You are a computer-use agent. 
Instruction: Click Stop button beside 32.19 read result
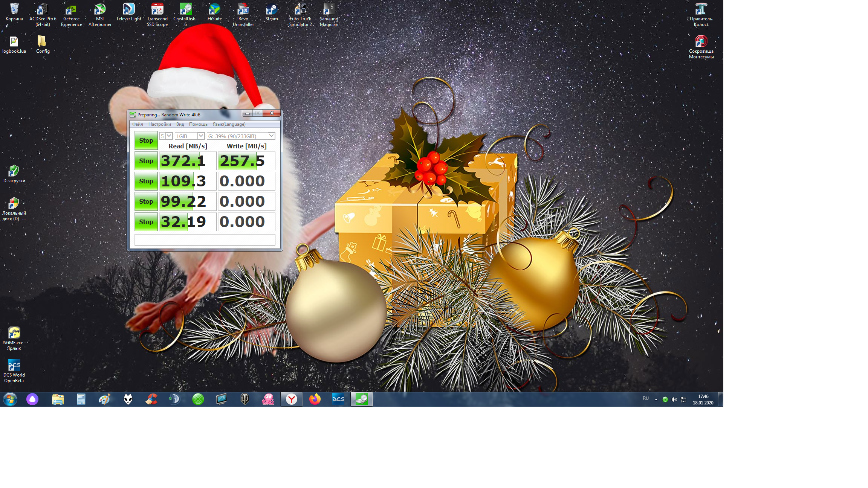click(146, 222)
